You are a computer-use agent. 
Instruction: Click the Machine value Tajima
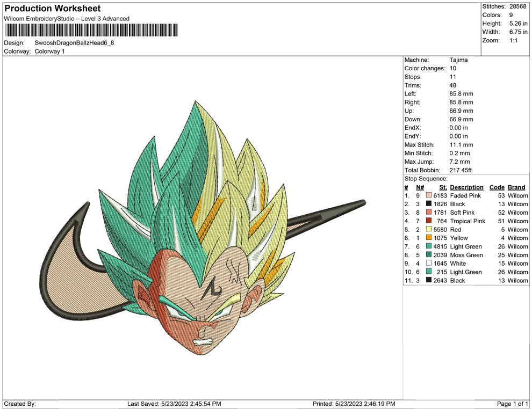click(458, 60)
